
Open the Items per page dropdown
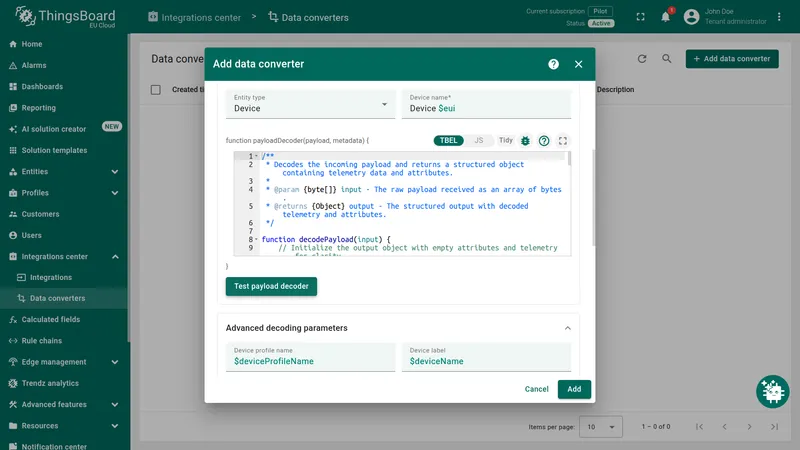(601, 427)
